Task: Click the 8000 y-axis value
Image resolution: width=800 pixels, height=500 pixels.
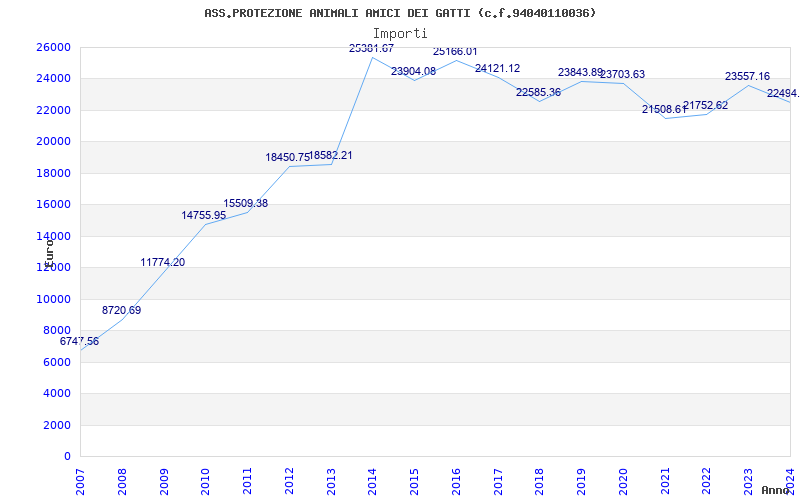Action: click(x=57, y=330)
